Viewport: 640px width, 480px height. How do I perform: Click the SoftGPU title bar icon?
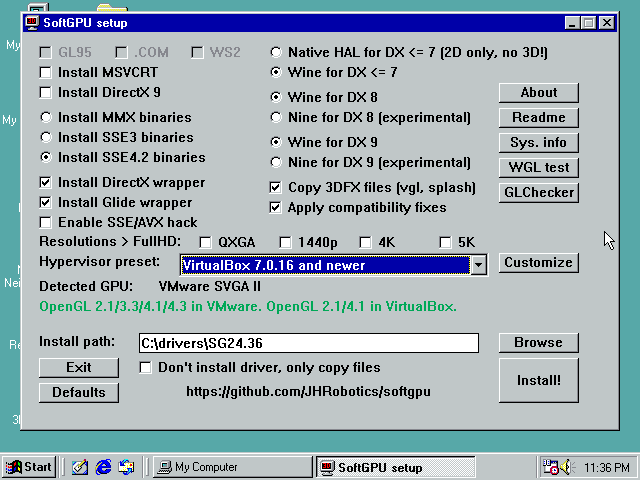[x=31, y=23]
